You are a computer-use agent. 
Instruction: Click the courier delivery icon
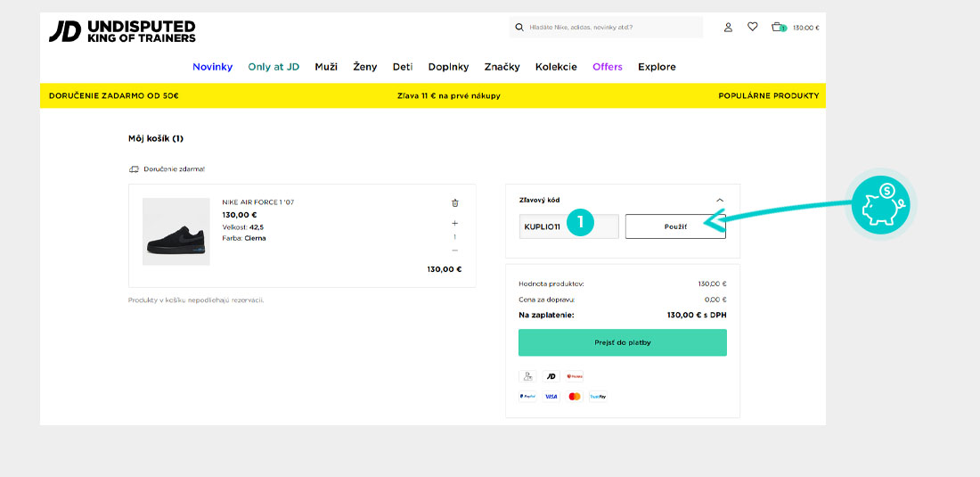point(527,376)
